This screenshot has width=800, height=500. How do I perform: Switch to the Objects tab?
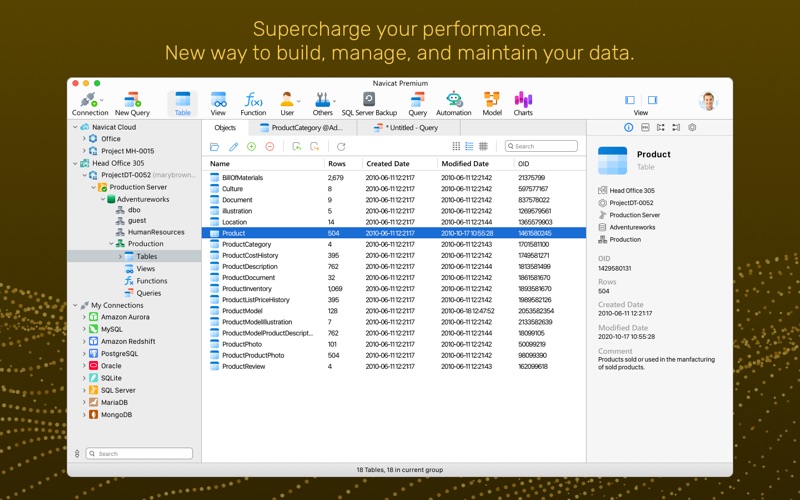pos(225,128)
